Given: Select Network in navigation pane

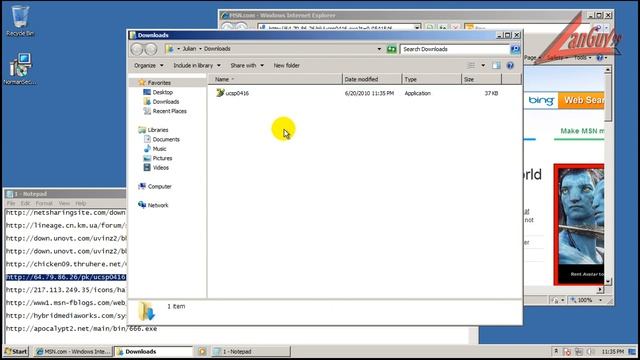Looking at the screenshot, I should click(x=158, y=205).
